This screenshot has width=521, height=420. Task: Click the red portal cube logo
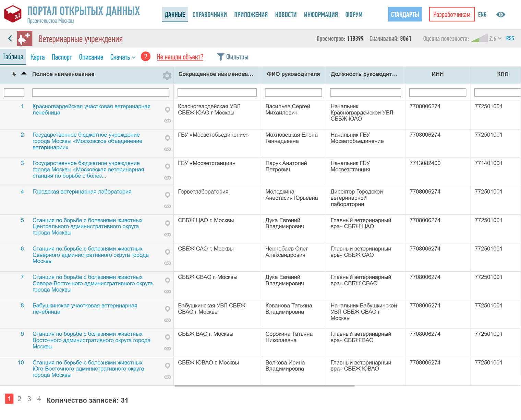click(x=13, y=14)
